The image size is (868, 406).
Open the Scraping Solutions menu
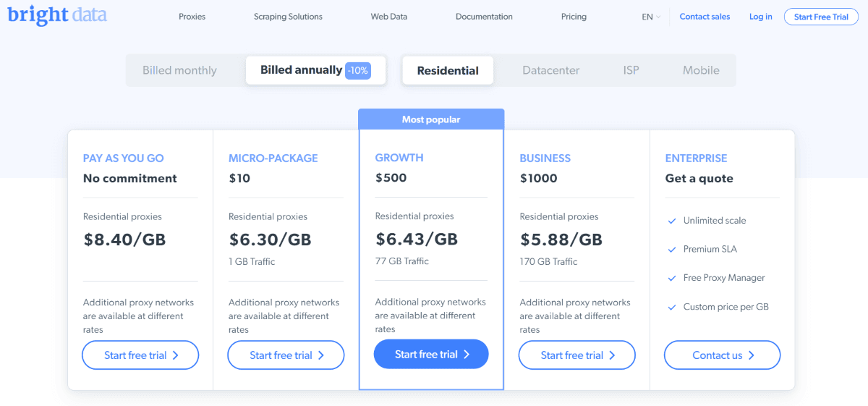289,17
